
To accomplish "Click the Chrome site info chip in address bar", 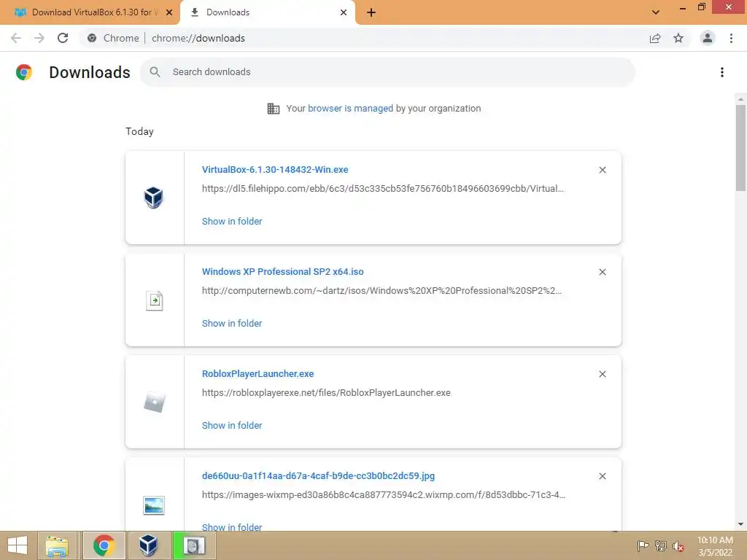I will coord(113,38).
